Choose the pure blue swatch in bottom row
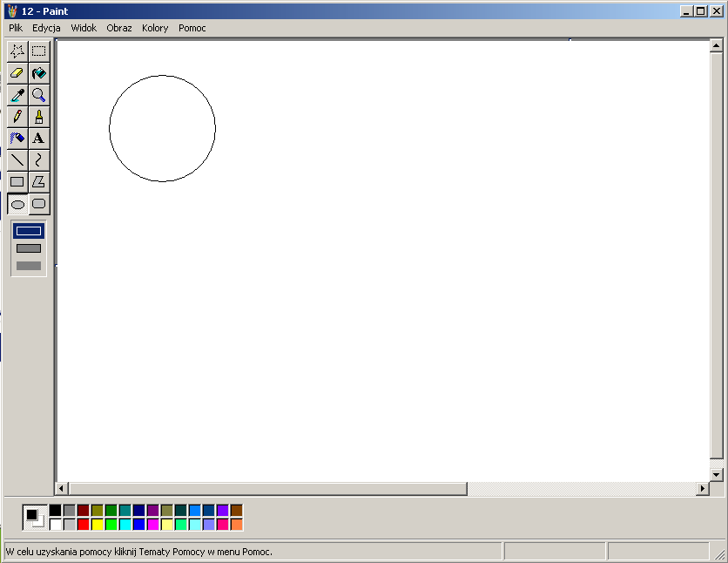This screenshot has width=728, height=563. [x=138, y=525]
